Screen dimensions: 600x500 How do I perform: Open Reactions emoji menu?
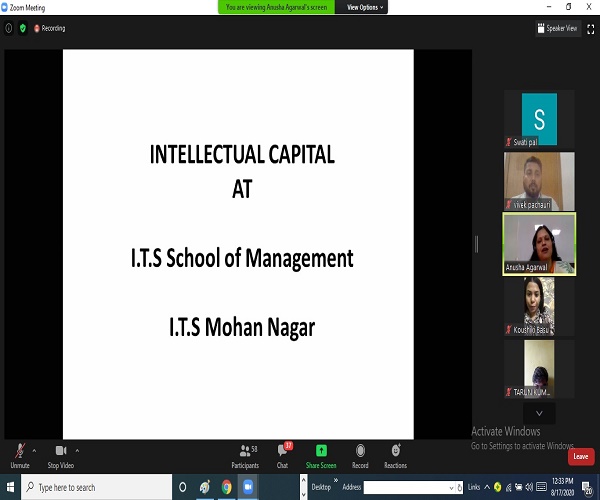(x=395, y=456)
